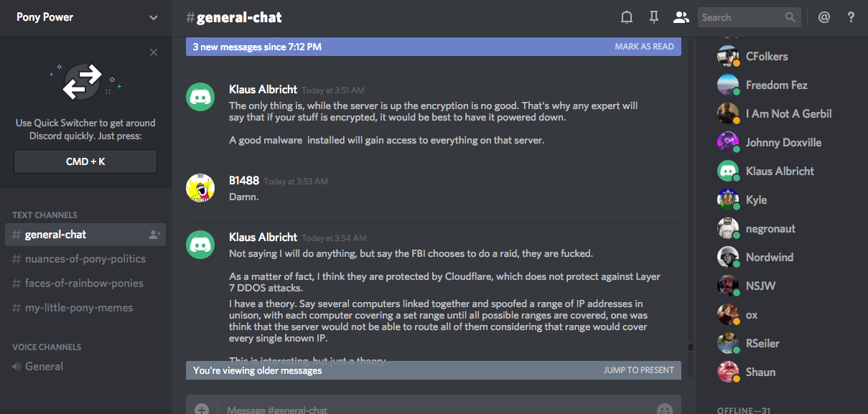Open notification settings bell icon
868x414 pixels.
click(x=627, y=17)
